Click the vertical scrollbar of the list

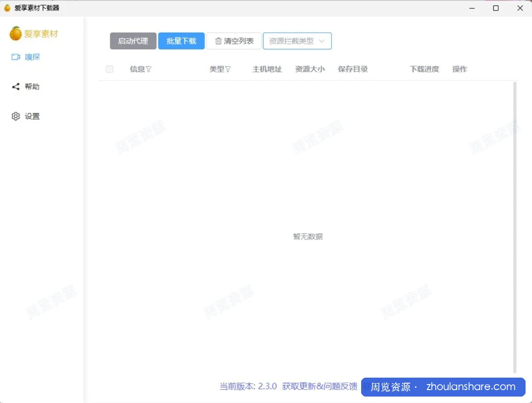514,227
